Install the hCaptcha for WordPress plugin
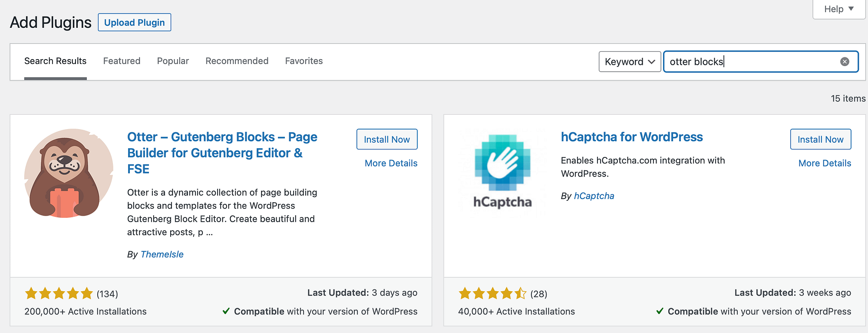Image resolution: width=868 pixels, height=333 pixels. pos(821,139)
